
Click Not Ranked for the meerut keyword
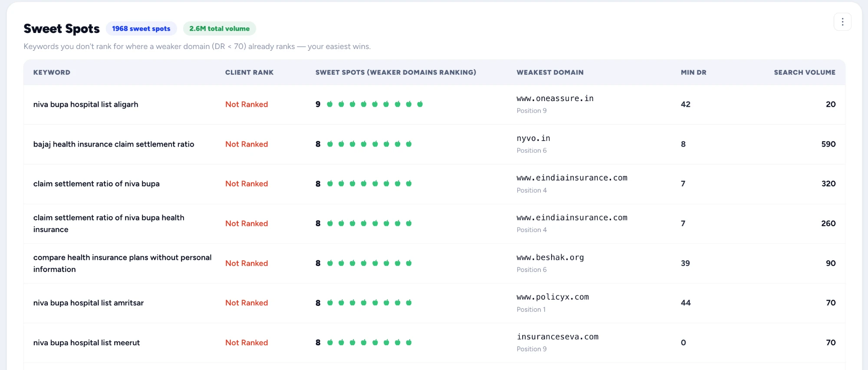click(x=247, y=343)
